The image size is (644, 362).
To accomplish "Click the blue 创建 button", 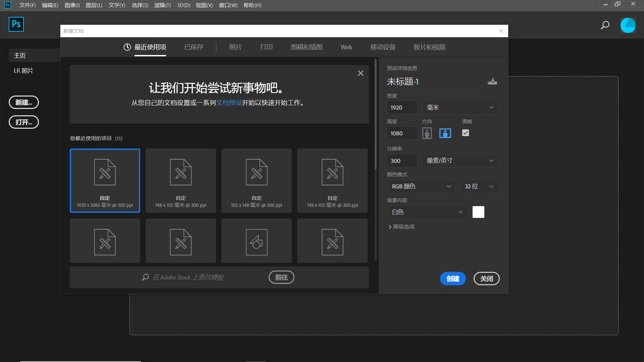I will point(452,279).
